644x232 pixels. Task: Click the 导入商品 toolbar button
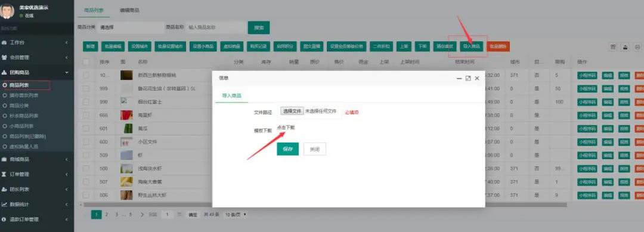pyautogui.click(x=472, y=47)
